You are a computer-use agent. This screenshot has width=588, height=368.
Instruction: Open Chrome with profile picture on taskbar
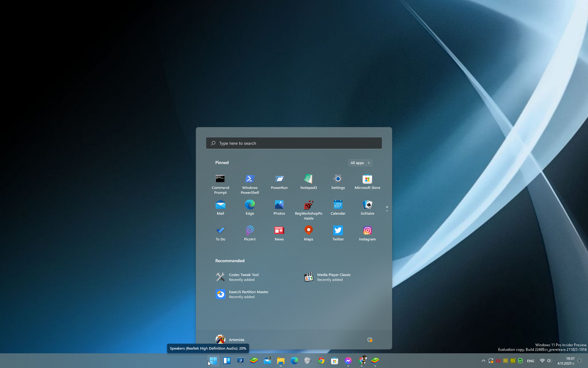tap(362, 361)
